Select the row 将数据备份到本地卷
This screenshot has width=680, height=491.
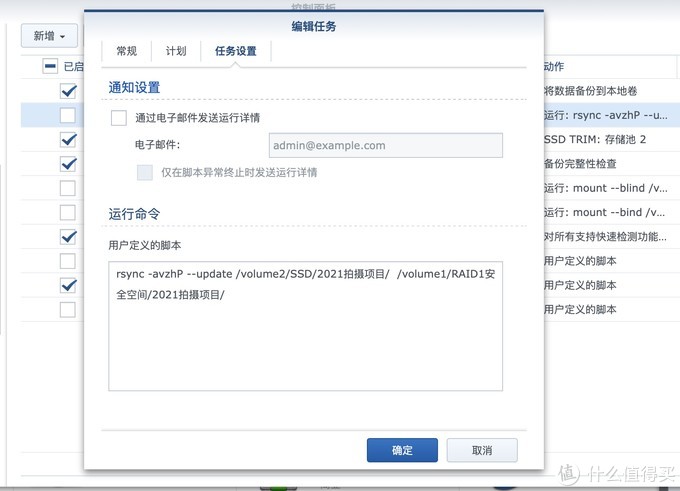point(590,91)
